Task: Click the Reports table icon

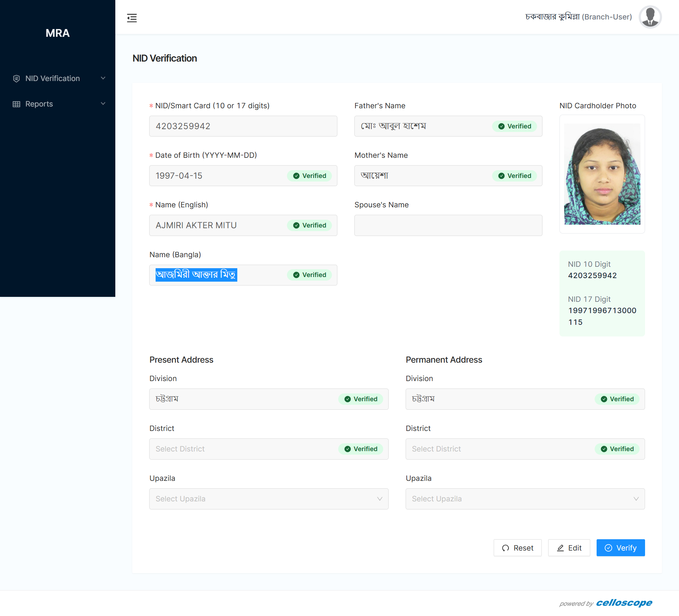Action: (16, 104)
